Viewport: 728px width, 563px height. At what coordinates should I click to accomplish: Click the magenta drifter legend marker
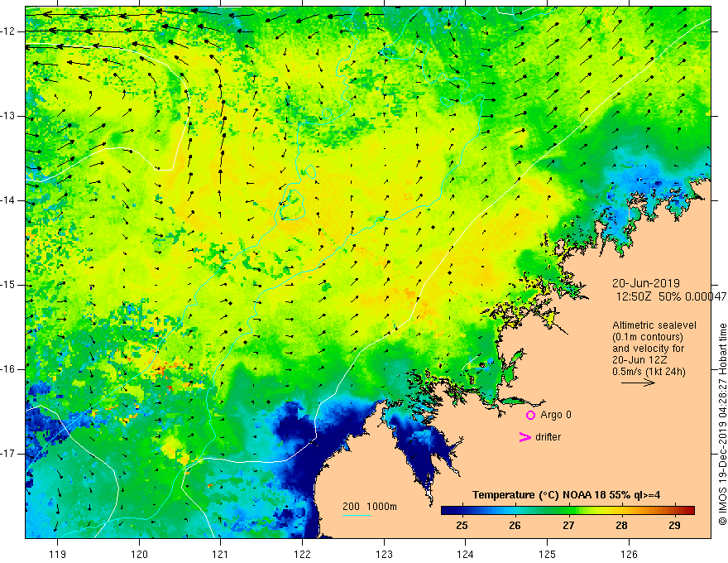click(524, 437)
